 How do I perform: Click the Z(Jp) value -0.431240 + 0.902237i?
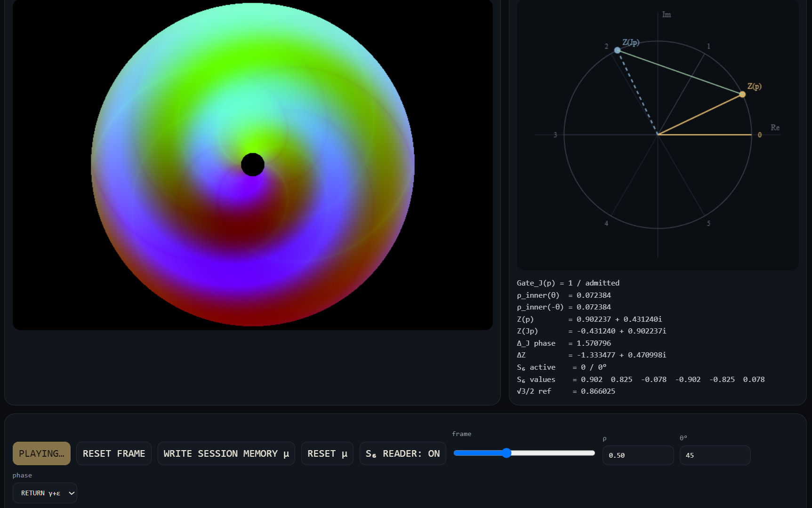pos(622,331)
